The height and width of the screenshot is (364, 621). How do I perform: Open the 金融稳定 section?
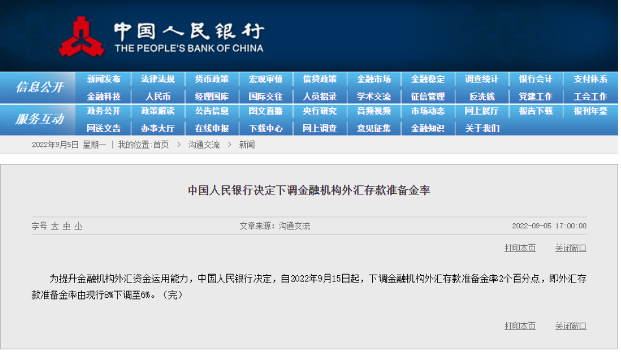428,79
